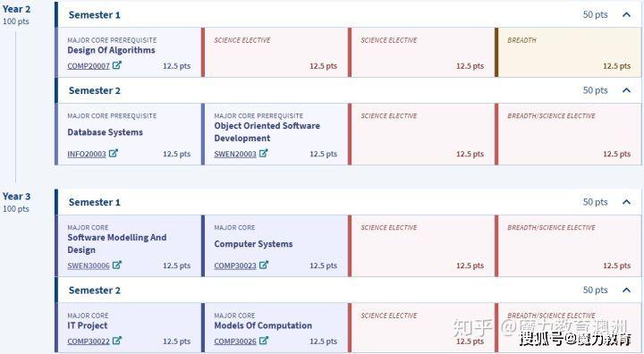Open external link icon beside COMP30022
This screenshot has width=644, height=354.
click(117, 341)
